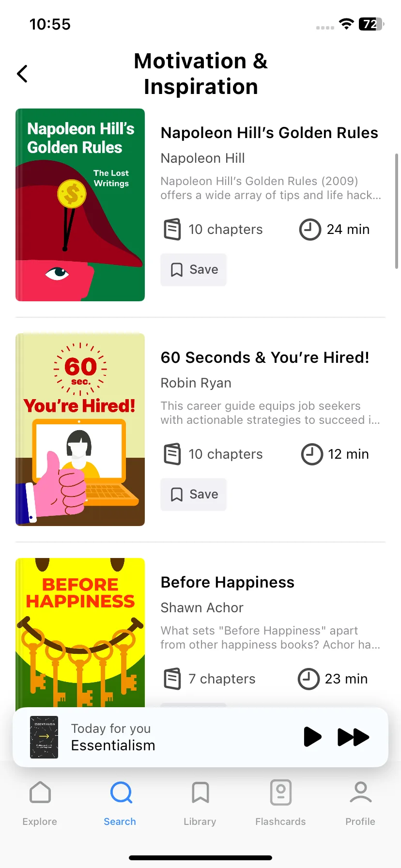
Task: Click the clock icon next to 24 min
Action: (x=310, y=229)
